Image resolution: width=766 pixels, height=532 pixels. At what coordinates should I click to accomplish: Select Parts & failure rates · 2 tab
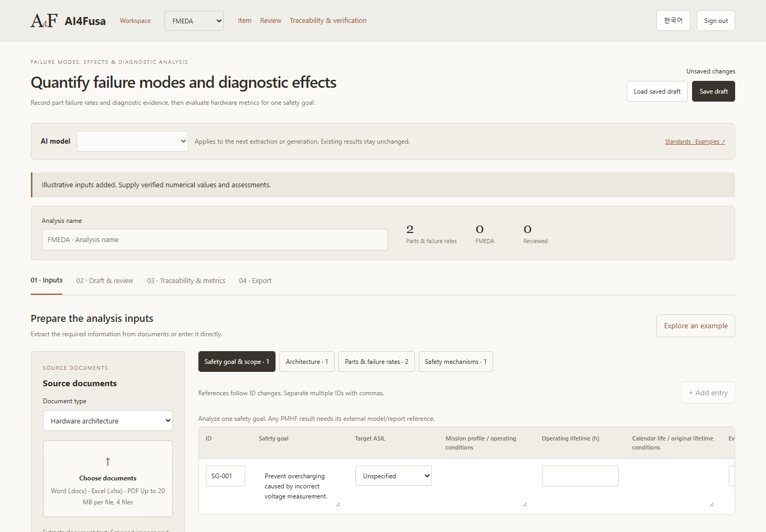377,362
